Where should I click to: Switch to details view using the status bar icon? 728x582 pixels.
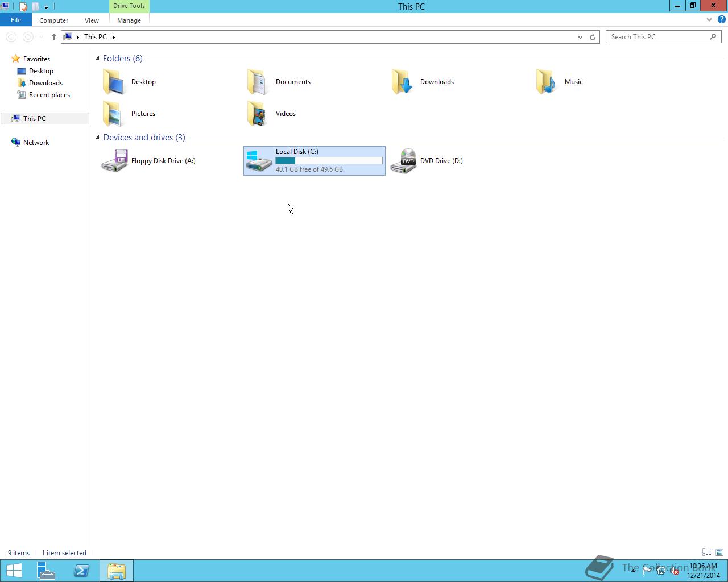pyautogui.click(x=706, y=552)
